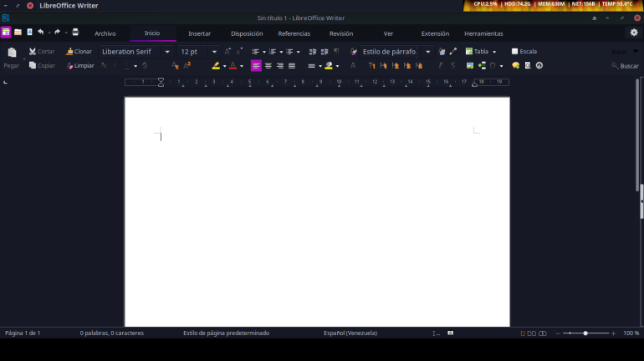The image size is (644, 361).
Task: Click the Clonar format button
Action: click(x=79, y=52)
